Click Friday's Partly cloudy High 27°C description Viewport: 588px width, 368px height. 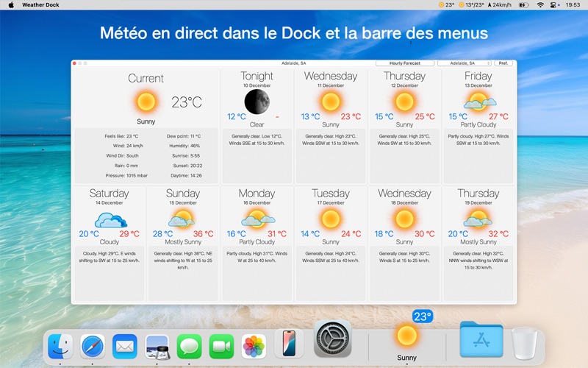point(478,140)
